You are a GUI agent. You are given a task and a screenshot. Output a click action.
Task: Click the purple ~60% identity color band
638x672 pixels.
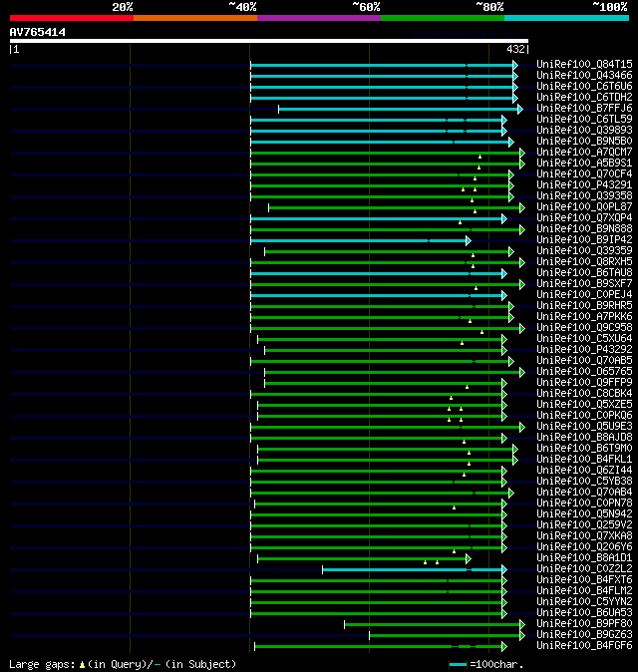(x=319, y=18)
